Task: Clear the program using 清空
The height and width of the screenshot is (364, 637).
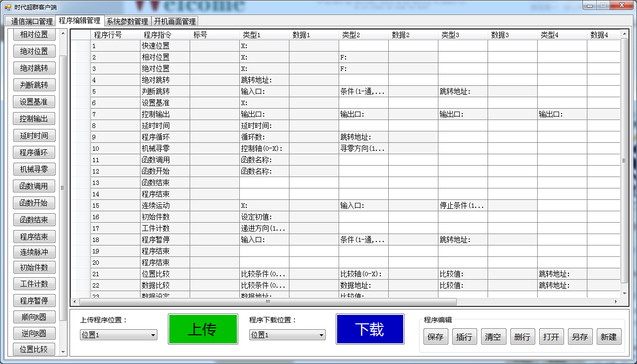Action: pos(493,337)
